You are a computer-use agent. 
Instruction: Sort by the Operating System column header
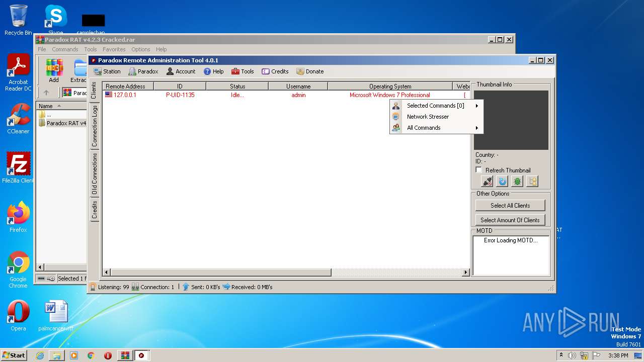tap(390, 86)
